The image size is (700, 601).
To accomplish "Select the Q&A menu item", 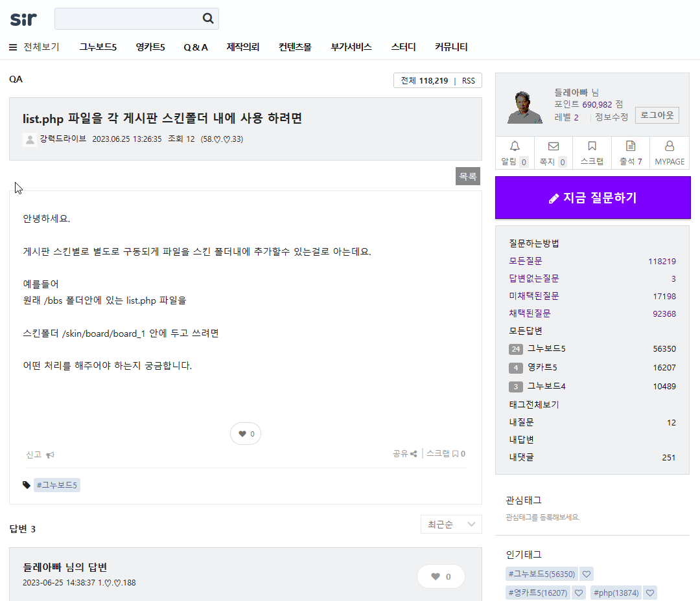I will [x=196, y=47].
